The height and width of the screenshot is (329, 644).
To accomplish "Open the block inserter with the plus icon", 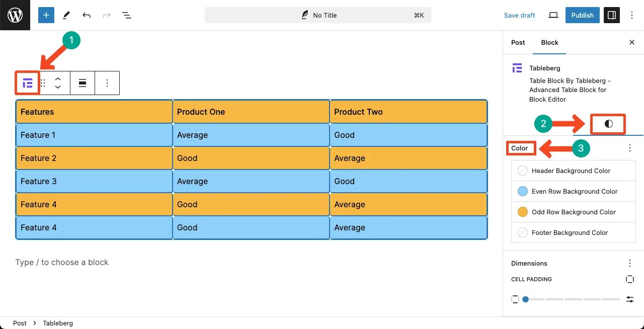I will [x=46, y=15].
